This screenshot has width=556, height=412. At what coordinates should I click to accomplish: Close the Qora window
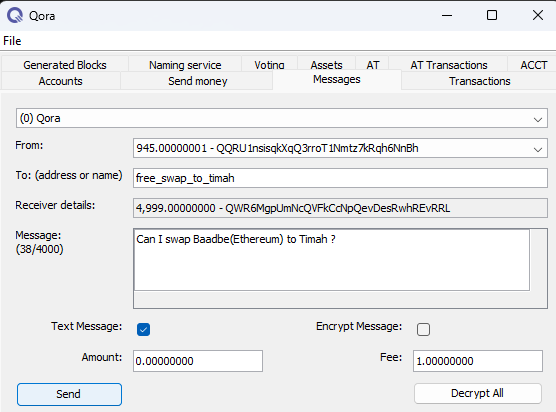538,15
